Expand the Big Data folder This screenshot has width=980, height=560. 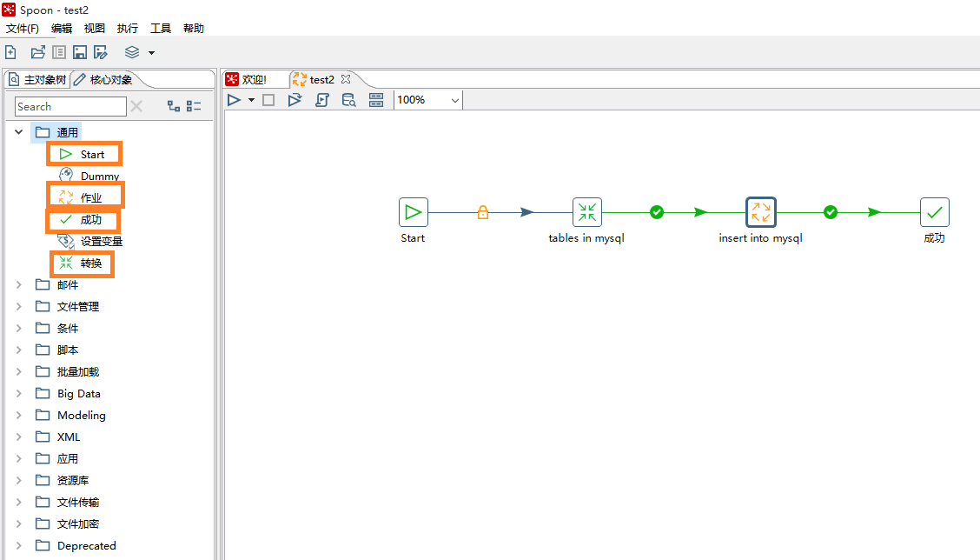19,394
